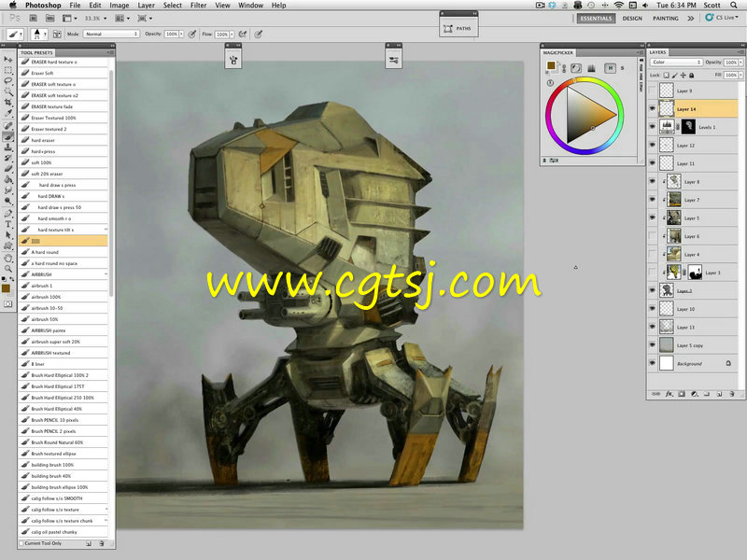The width and height of the screenshot is (747, 560).
Task: Select the Rectangular Marquee tool
Action: (x=8, y=70)
